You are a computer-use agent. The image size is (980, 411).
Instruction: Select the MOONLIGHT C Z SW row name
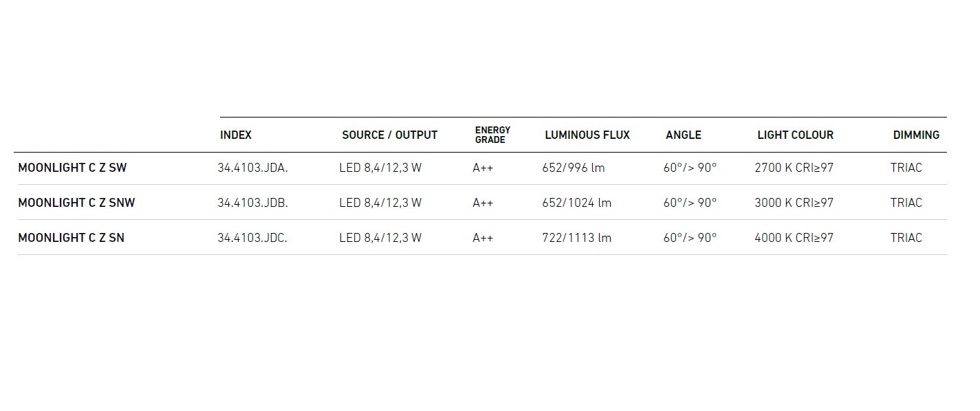pos(72,168)
